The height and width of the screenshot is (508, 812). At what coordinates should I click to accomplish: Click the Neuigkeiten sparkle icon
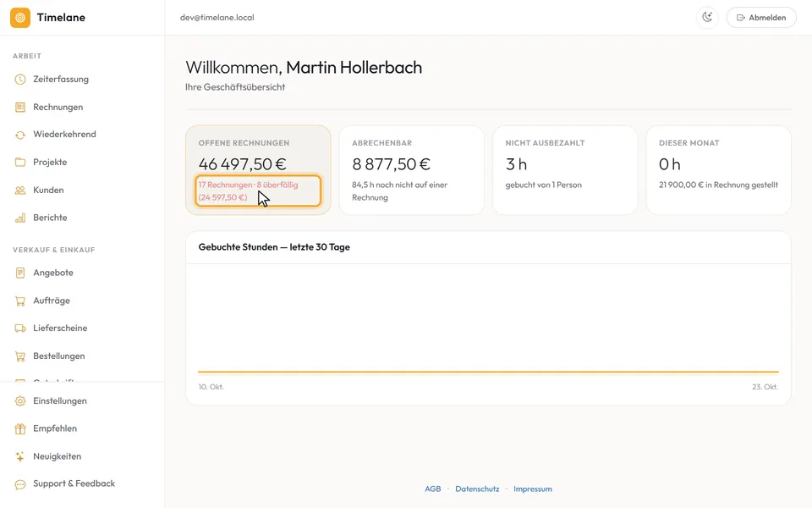20,456
